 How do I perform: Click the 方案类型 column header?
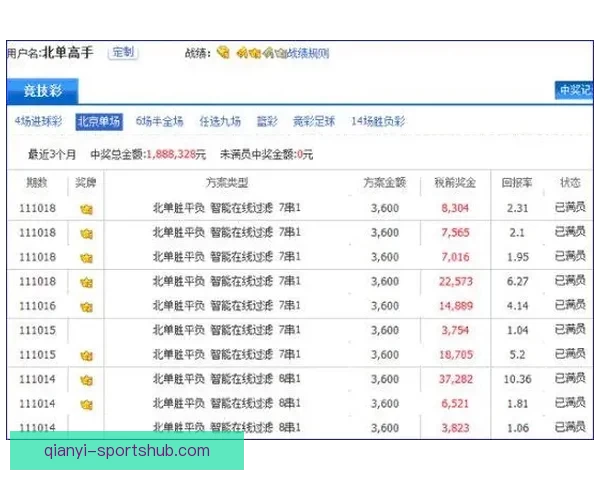[227, 183]
